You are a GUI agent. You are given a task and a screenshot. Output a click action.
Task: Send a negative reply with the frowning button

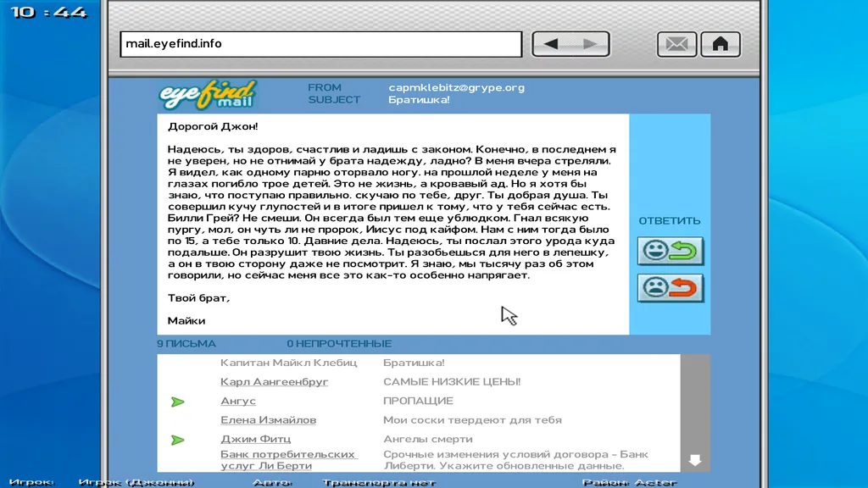tap(670, 288)
